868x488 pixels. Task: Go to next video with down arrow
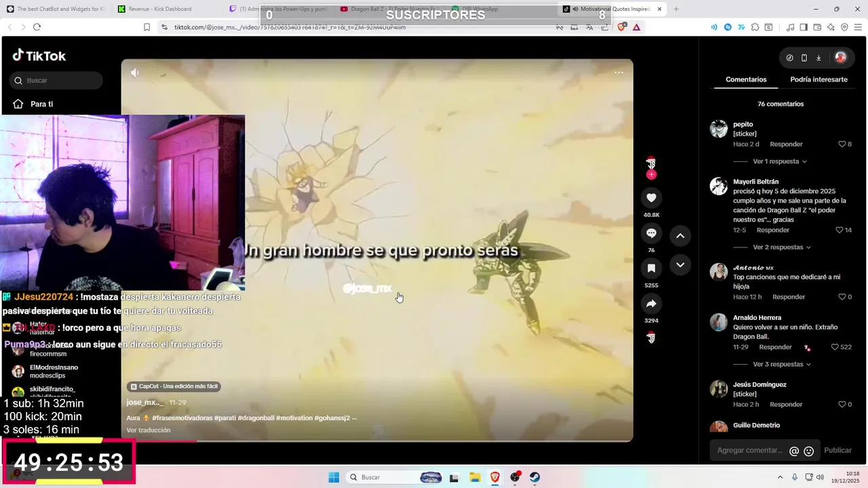click(x=680, y=264)
